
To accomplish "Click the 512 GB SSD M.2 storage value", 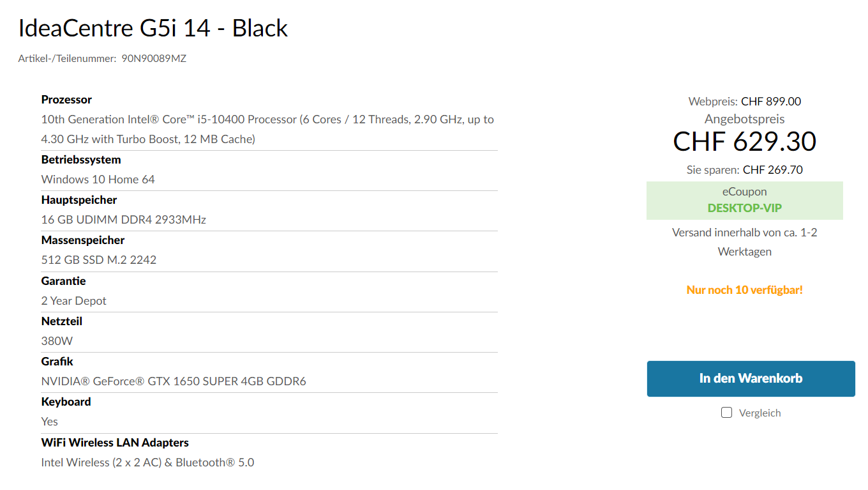I will (99, 260).
